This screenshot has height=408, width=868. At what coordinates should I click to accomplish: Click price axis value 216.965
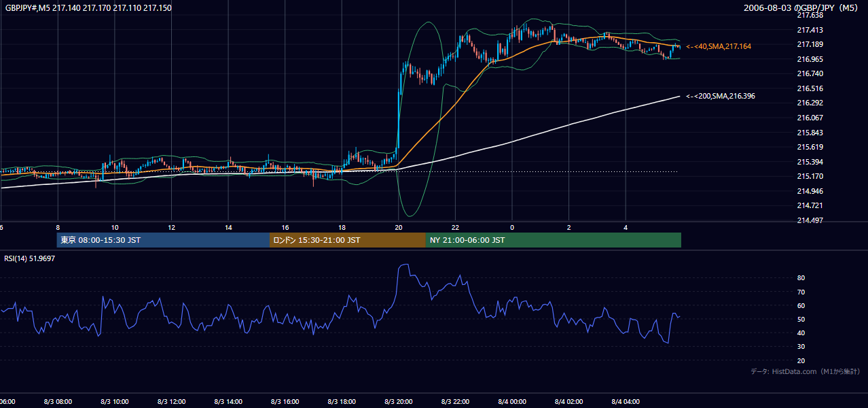coord(810,59)
